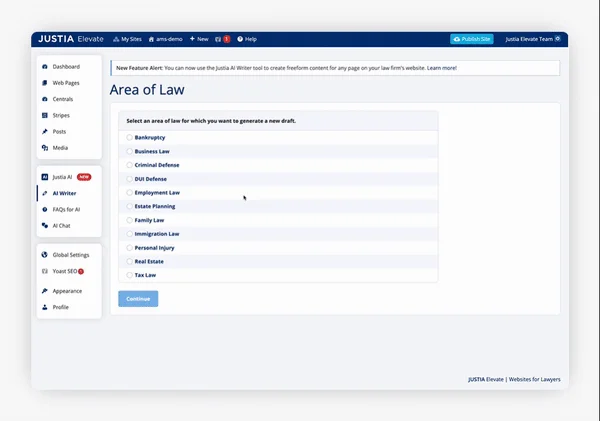Select the Personal Injury radio button

[x=129, y=248]
